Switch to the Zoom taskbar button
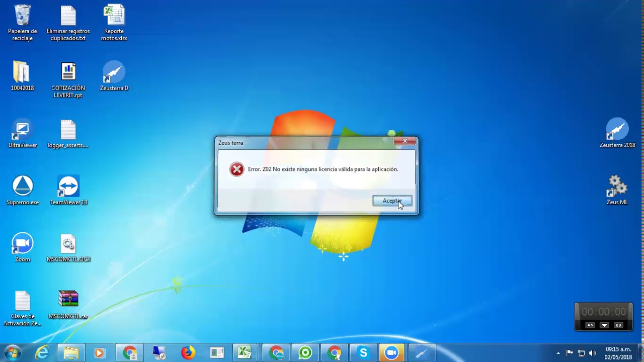644x362 pixels. (x=391, y=353)
